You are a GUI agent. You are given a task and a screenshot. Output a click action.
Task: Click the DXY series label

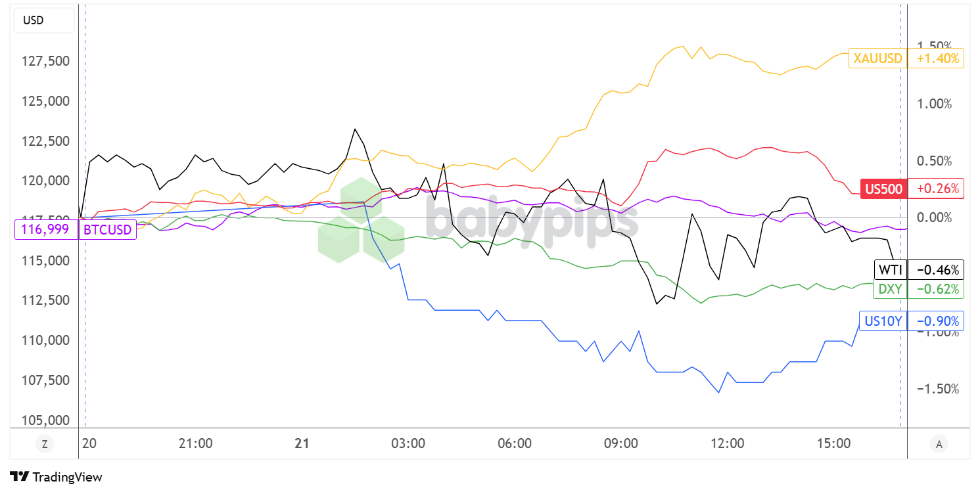[889, 289]
